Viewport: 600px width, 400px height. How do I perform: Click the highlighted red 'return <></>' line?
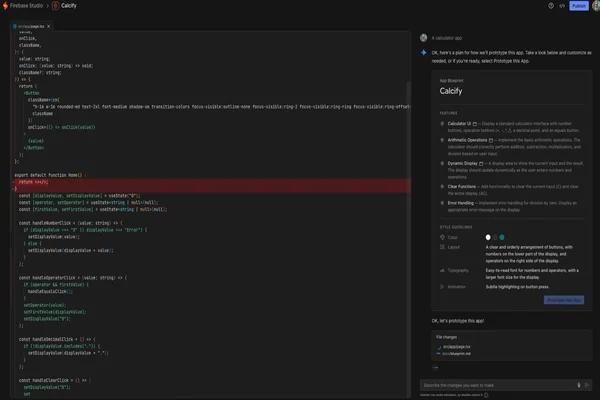click(34, 182)
